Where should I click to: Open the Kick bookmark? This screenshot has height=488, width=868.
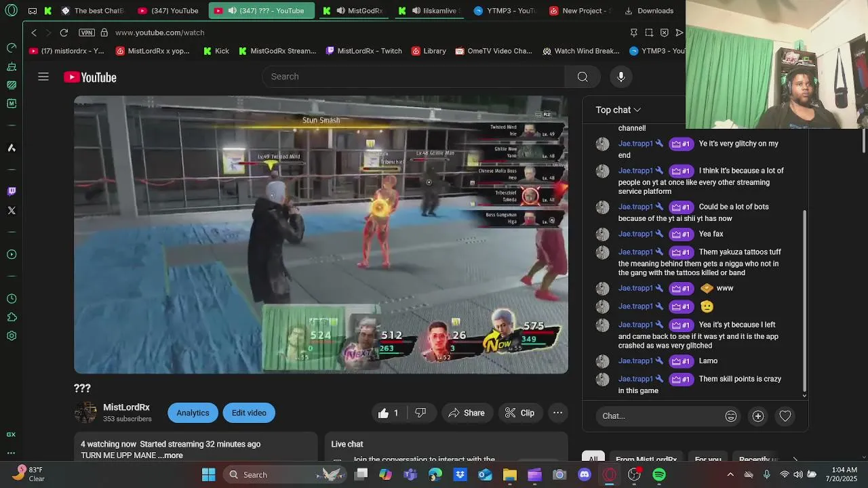click(x=216, y=51)
